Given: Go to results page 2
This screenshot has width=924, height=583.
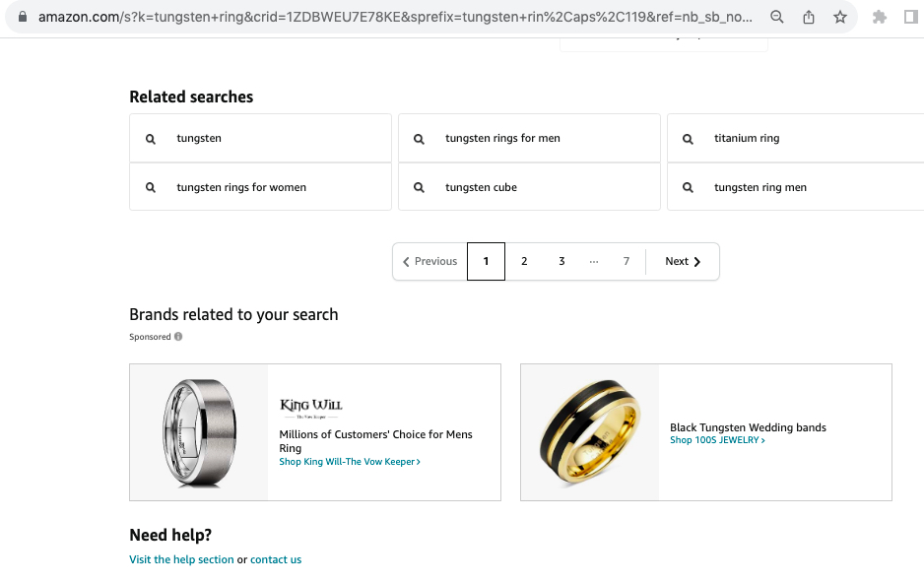Looking at the screenshot, I should click(x=524, y=261).
